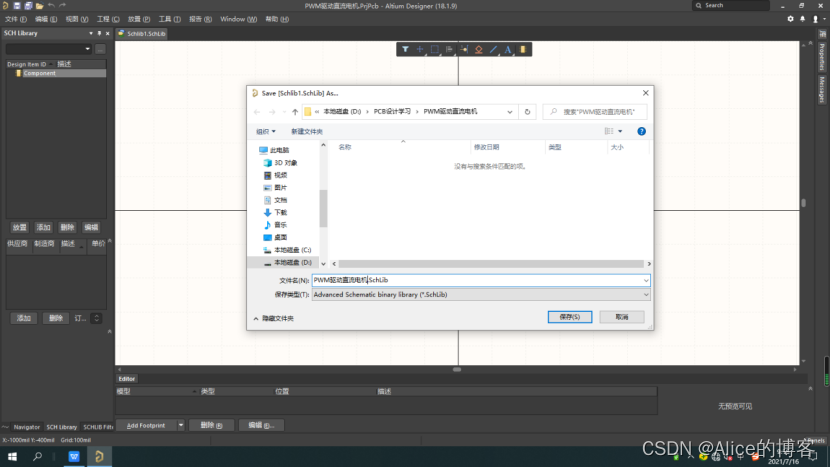831x468 pixels.
Task: Open the 报告 (R) menu
Action: pyautogui.click(x=200, y=19)
